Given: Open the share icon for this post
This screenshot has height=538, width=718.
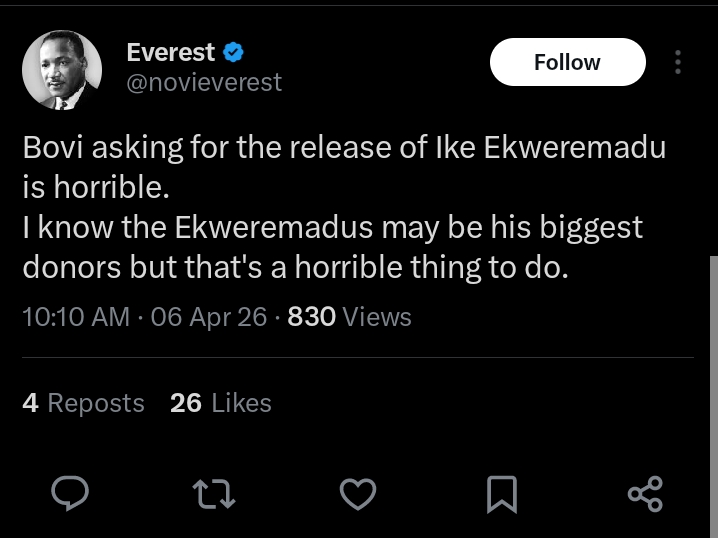Looking at the screenshot, I should pyautogui.click(x=644, y=493).
